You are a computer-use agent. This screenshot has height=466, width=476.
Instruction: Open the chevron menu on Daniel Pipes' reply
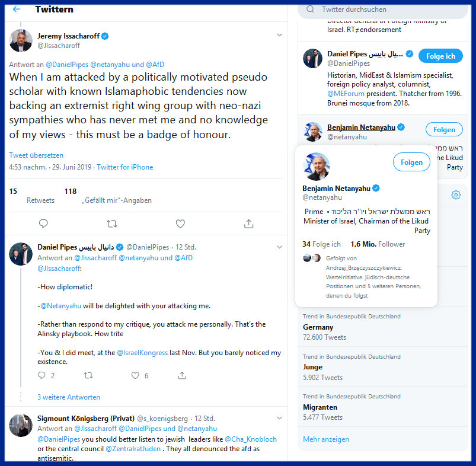(x=280, y=247)
